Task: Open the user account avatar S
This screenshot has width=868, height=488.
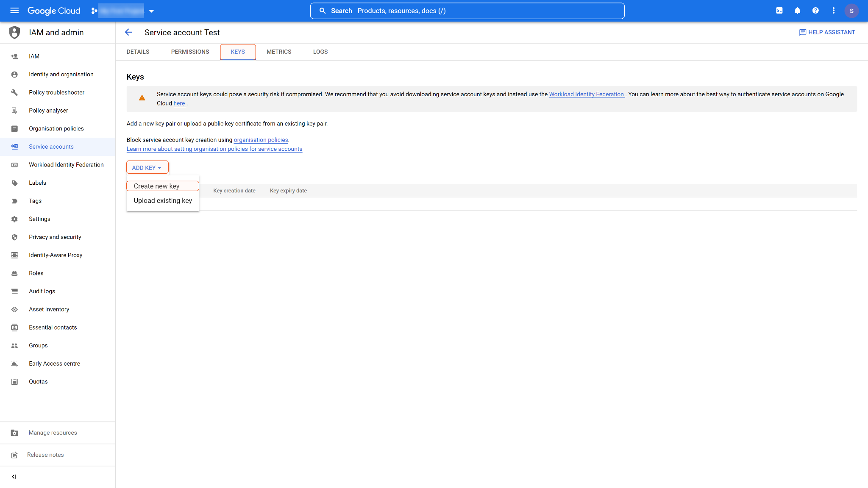Action: point(851,11)
